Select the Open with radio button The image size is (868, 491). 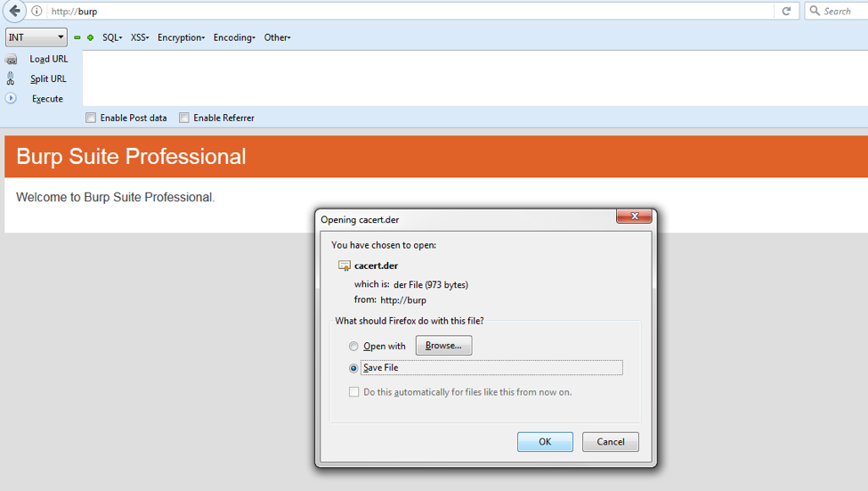[x=353, y=347]
